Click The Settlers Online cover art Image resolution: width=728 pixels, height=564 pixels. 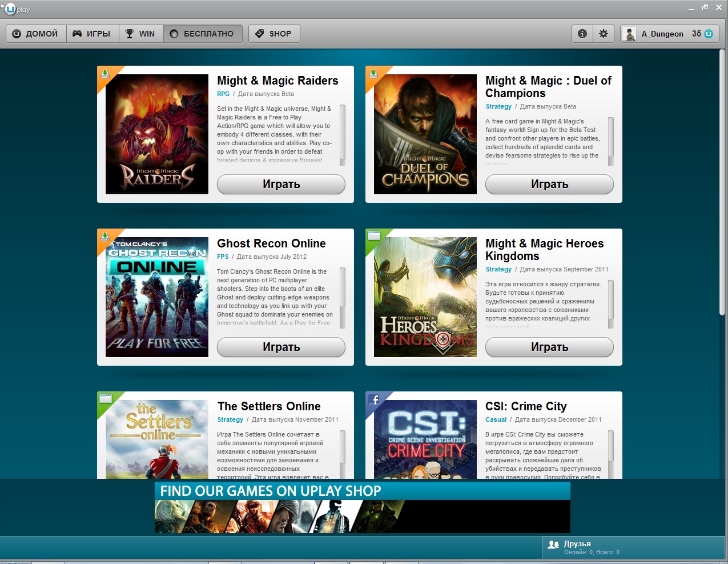coord(157,439)
